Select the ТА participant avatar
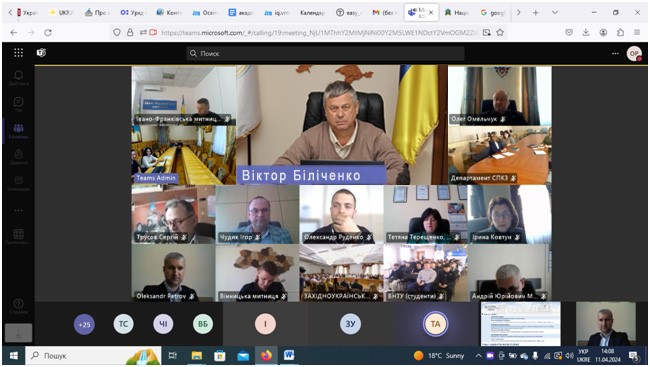This screenshot has height=367, width=650. coord(435,324)
